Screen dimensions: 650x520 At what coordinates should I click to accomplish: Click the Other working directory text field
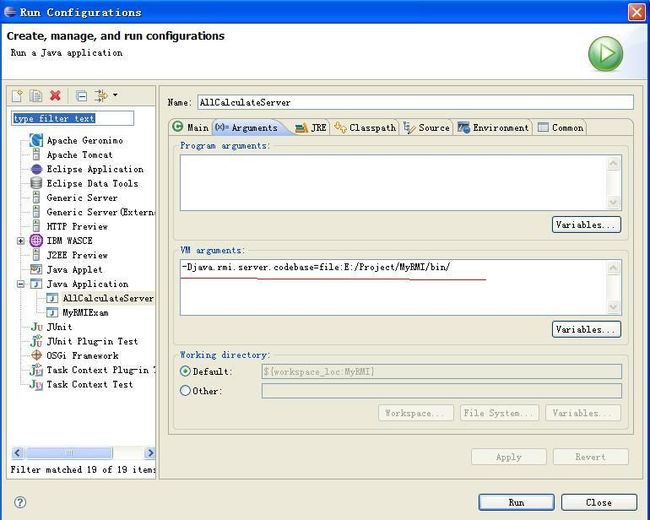pyautogui.click(x=441, y=391)
